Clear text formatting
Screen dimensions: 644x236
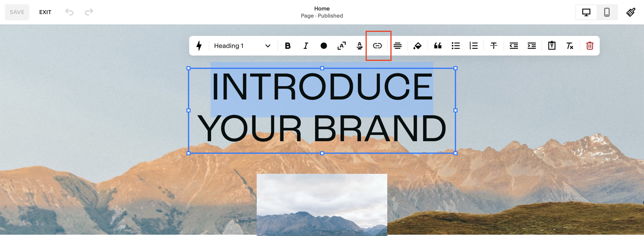570,46
